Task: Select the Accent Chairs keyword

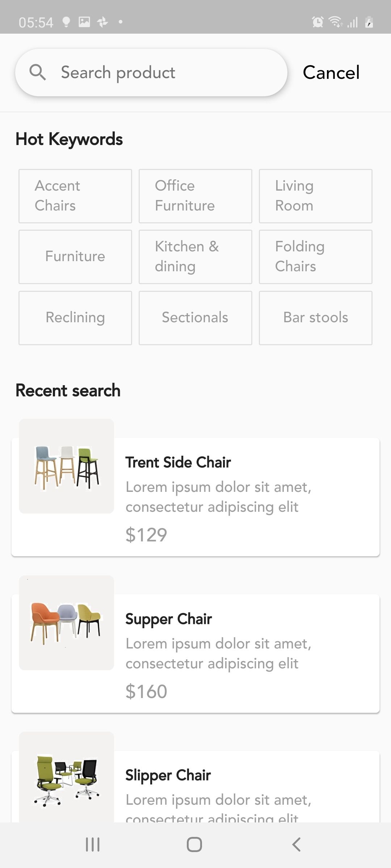Action: 75,196
